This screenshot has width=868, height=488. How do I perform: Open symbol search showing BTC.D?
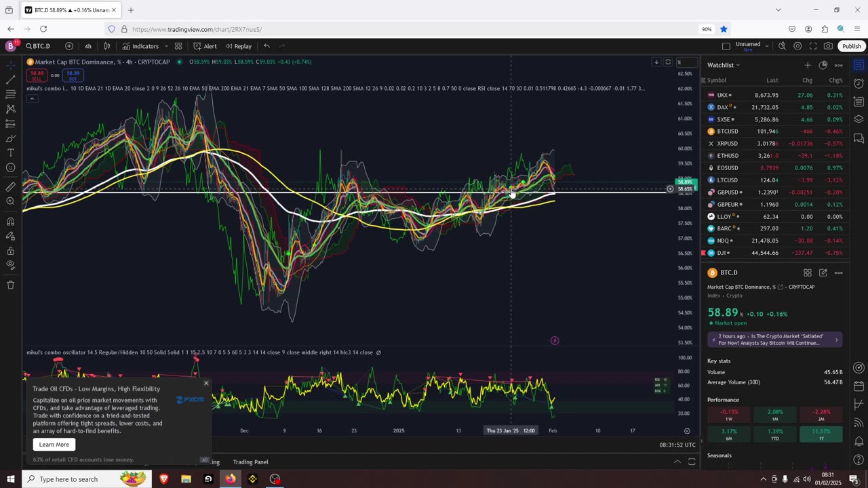click(x=38, y=46)
